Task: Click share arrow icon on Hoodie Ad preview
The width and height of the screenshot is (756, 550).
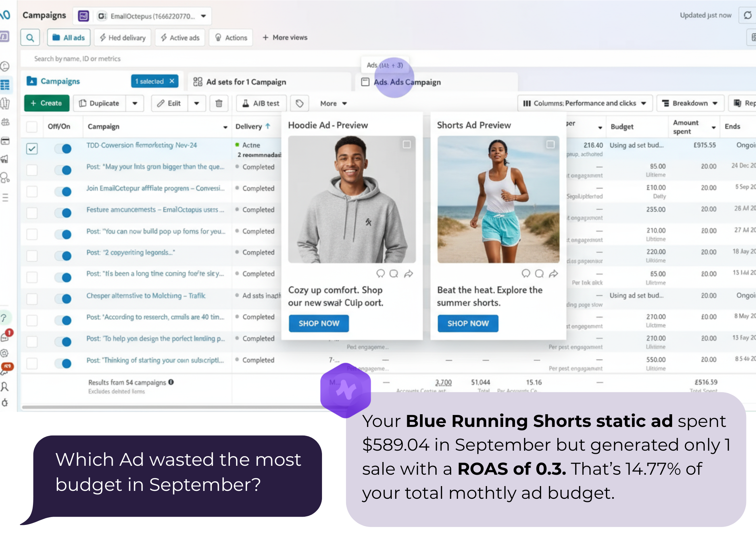Action: [x=409, y=274]
